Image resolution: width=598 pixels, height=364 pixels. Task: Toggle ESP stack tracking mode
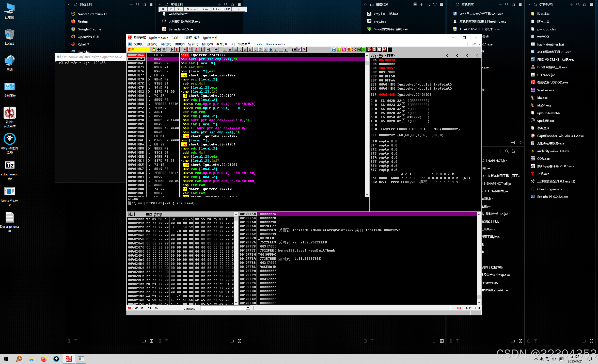click(459, 308)
